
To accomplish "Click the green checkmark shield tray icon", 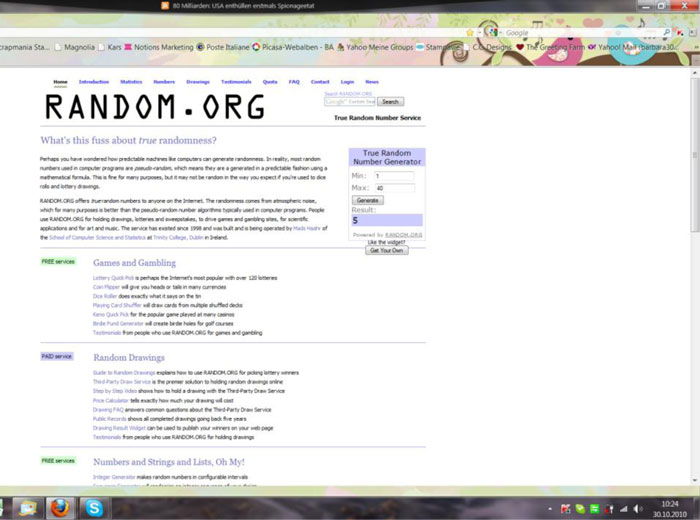I will pyautogui.click(x=580, y=509).
